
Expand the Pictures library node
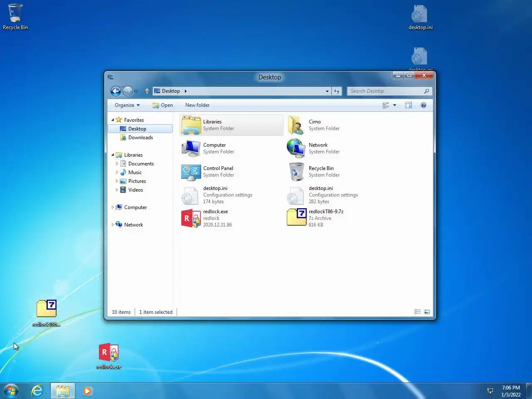(x=117, y=181)
